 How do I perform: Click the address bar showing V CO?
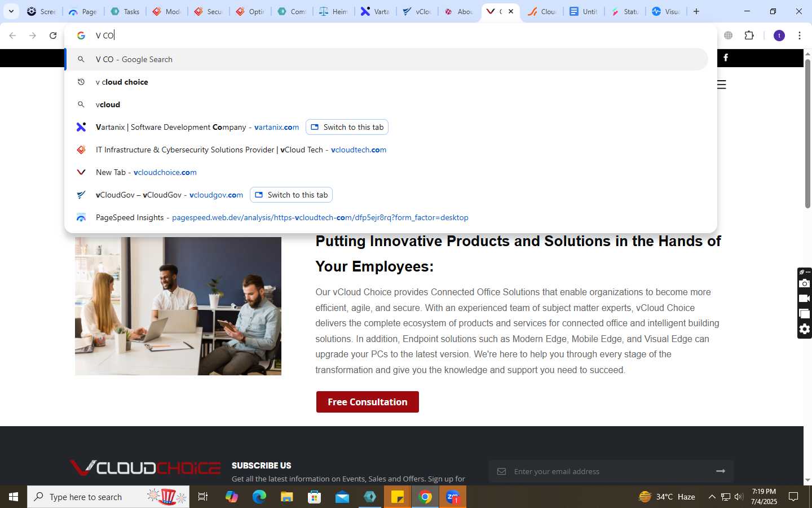click(x=390, y=36)
